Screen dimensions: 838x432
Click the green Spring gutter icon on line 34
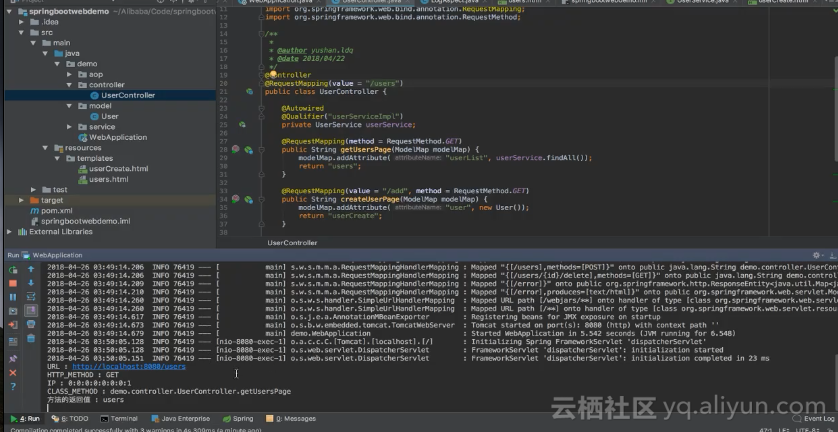(249, 199)
